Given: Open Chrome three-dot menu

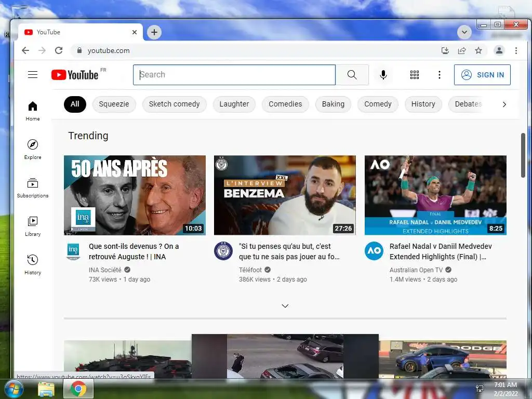Looking at the screenshot, I should [516, 50].
